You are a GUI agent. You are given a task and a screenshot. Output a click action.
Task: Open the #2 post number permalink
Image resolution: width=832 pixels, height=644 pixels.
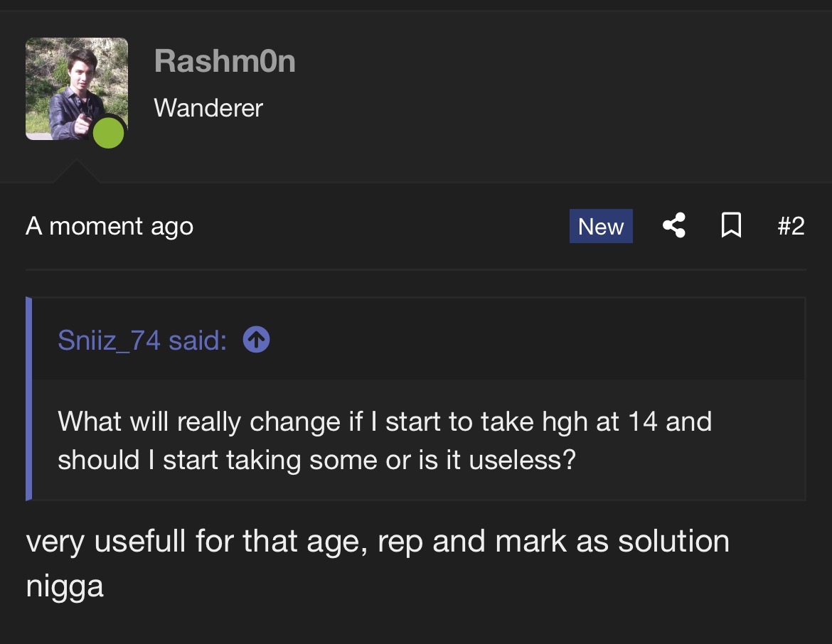[x=791, y=226]
